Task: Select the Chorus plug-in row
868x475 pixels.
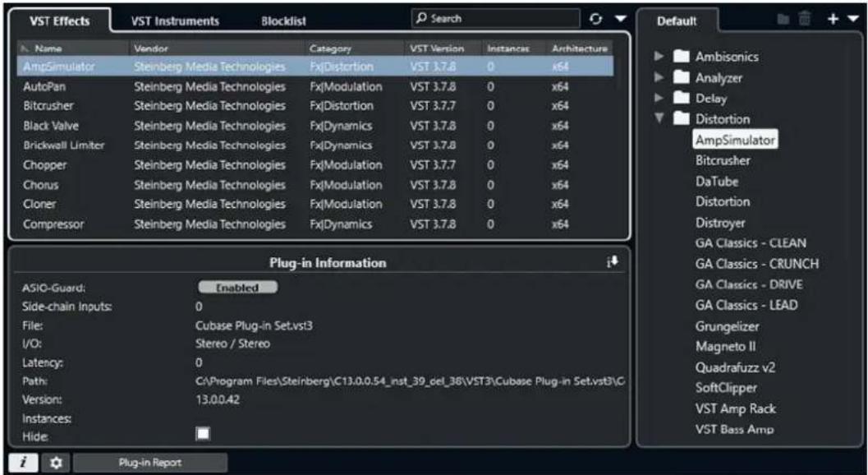Action: 315,185
